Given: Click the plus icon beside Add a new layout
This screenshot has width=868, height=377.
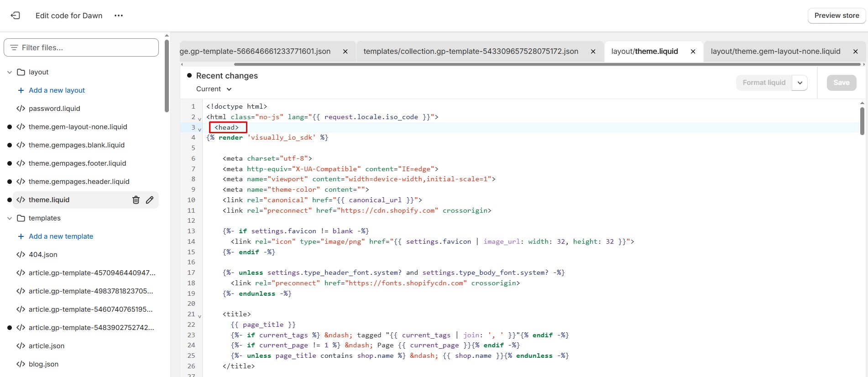Looking at the screenshot, I should click(x=21, y=90).
